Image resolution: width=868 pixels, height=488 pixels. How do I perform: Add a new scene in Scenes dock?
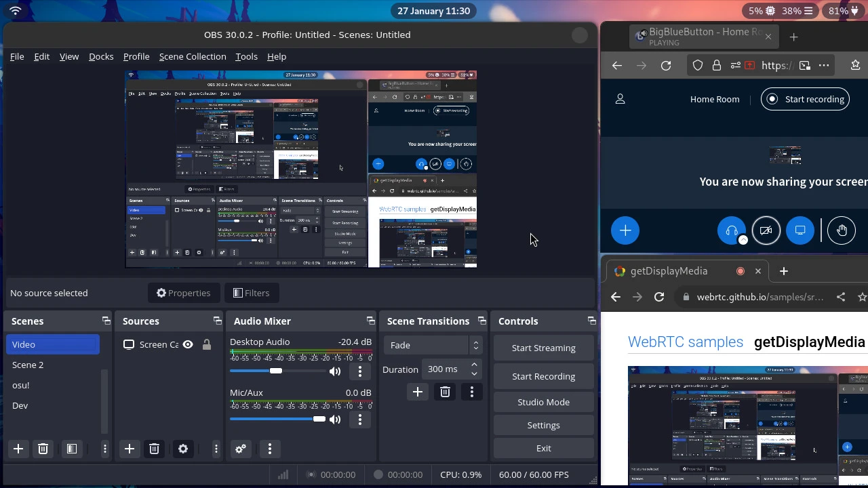[x=18, y=449]
